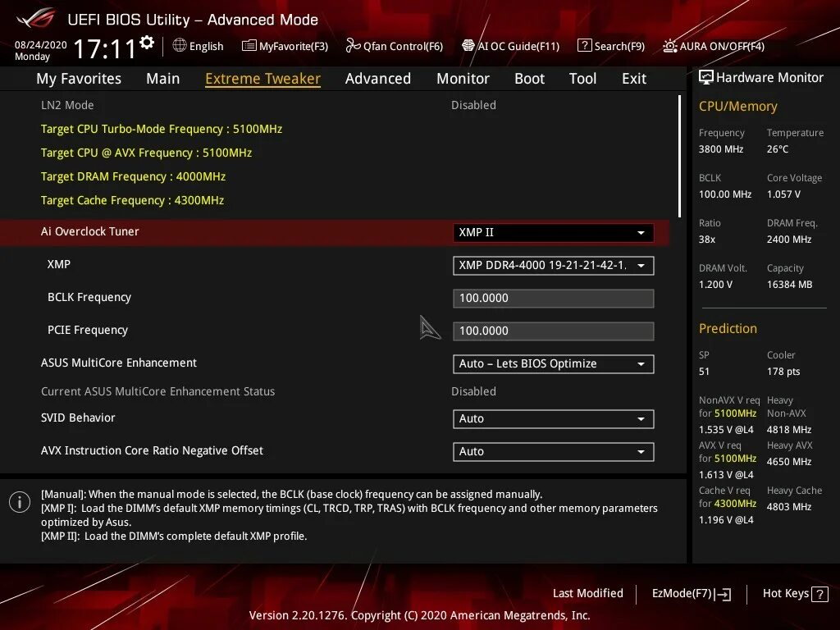The height and width of the screenshot is (630, 840).
Task: Open the Advanced tab
Action: coord(377,78)
